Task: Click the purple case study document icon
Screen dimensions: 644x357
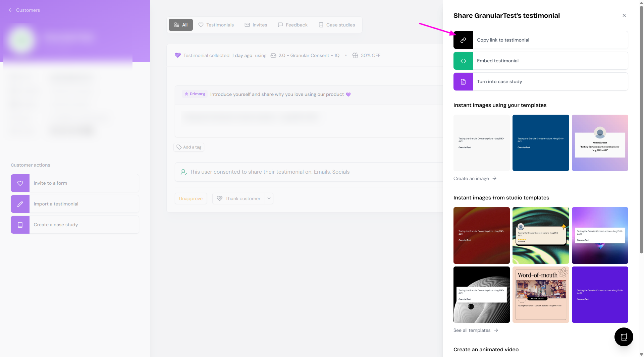Action: pos(463,82)
